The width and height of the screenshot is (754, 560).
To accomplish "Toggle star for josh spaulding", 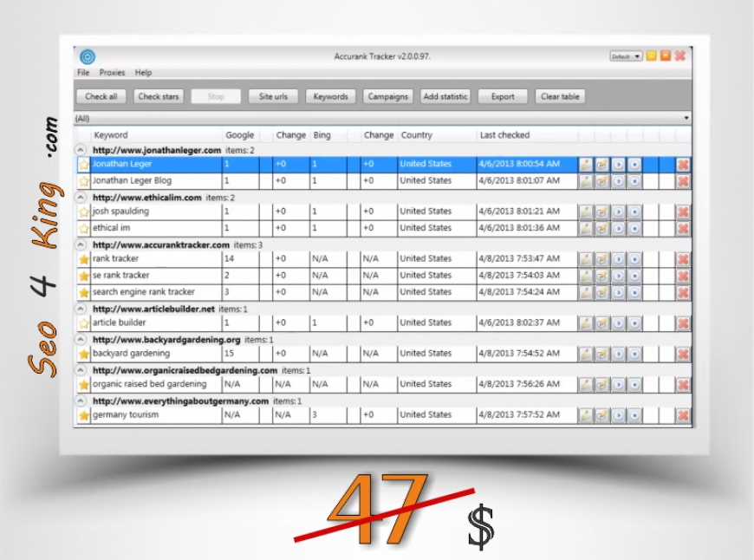I will (x=84, y=212).
